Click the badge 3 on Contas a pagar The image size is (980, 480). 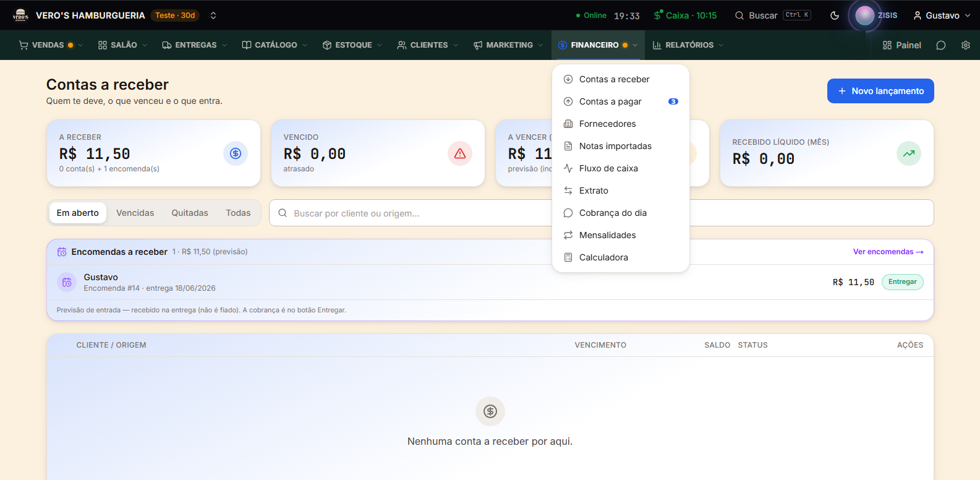(673, 101)
